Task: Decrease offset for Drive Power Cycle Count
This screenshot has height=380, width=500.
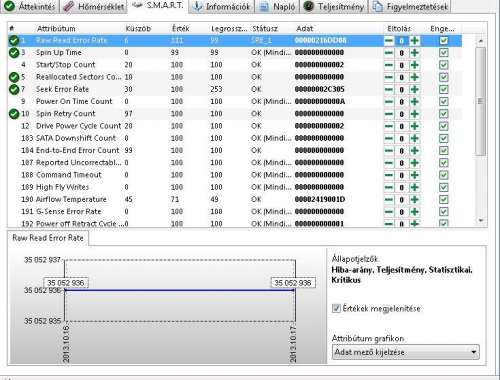Action: pos(389,126)
